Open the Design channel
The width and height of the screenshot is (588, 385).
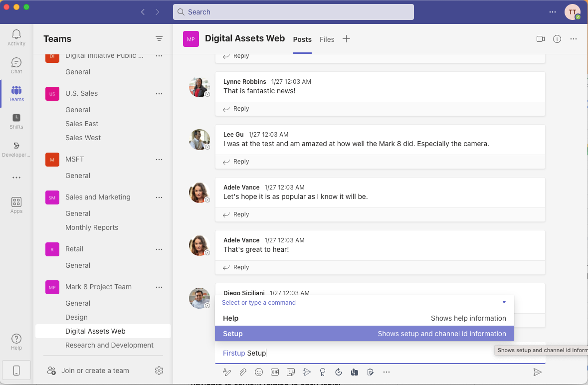pyautogui.click(x=76, y=317)
